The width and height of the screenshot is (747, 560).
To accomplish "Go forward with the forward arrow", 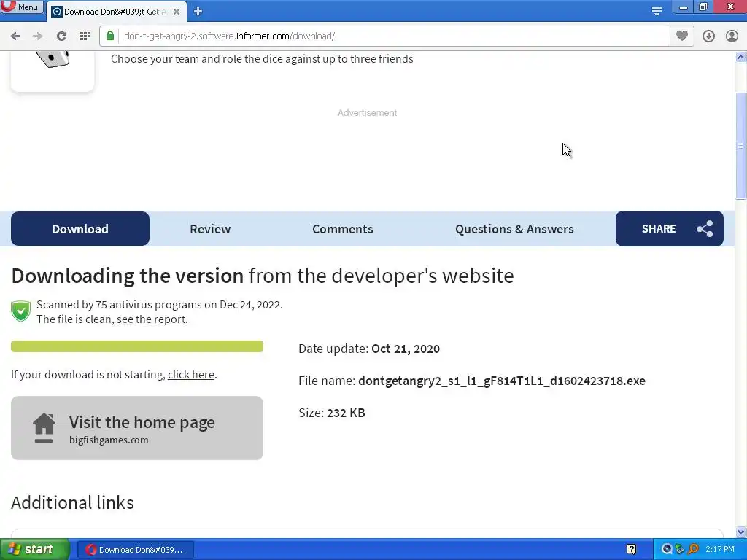I will 38,36.
